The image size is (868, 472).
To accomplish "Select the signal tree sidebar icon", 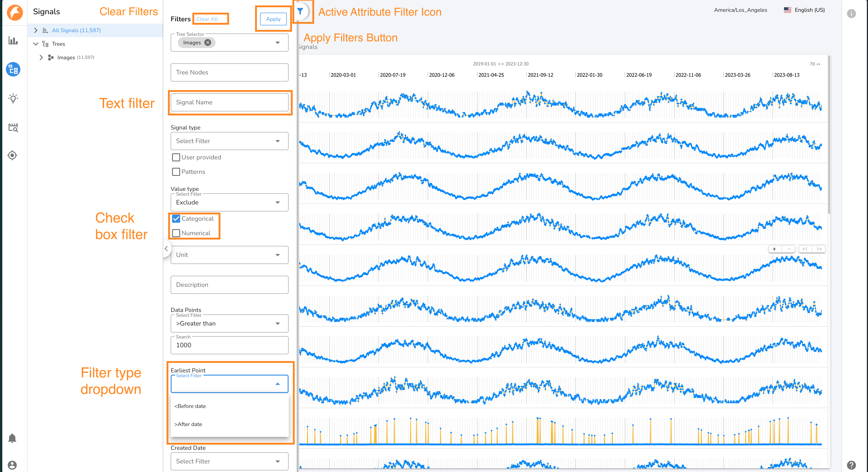I will click(13, 69).
